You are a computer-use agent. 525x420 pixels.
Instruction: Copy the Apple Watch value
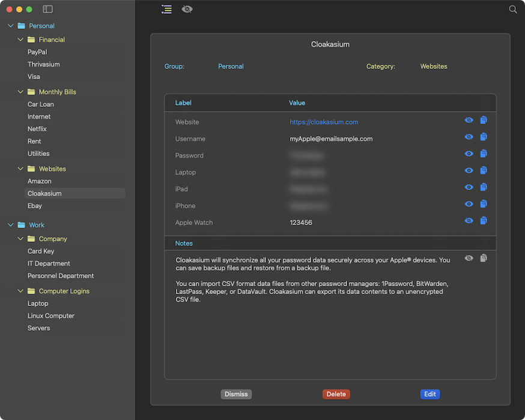pos(484,221)
